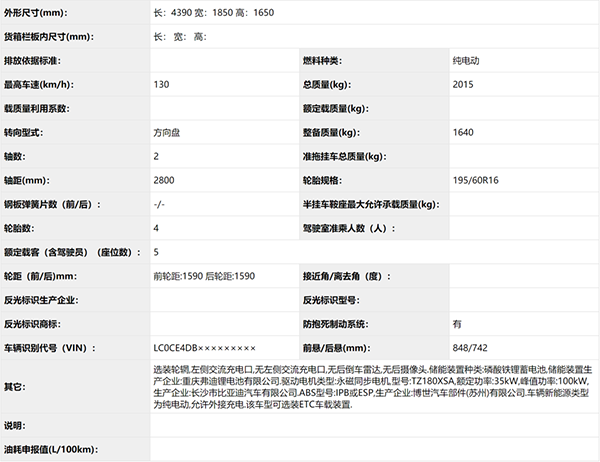The image size is (600, 462).
Task: Click the 前悬/后悬(mm) label
Action: tap(336, 348)
